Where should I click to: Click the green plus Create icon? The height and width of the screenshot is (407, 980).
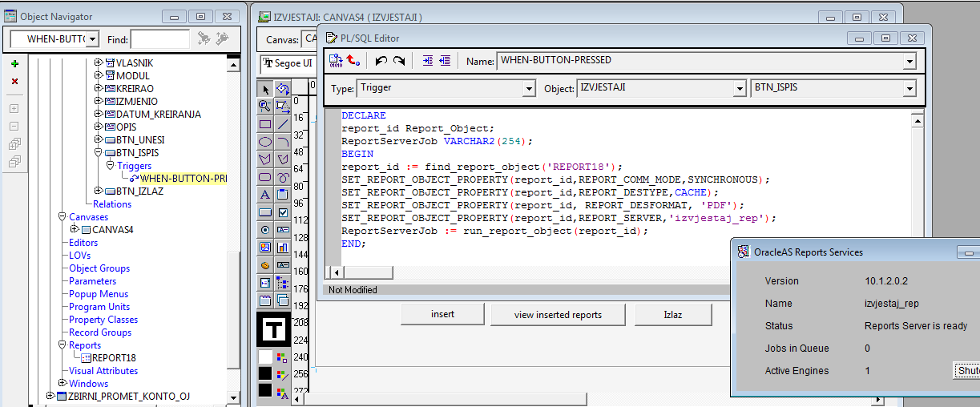coord(14,63)
